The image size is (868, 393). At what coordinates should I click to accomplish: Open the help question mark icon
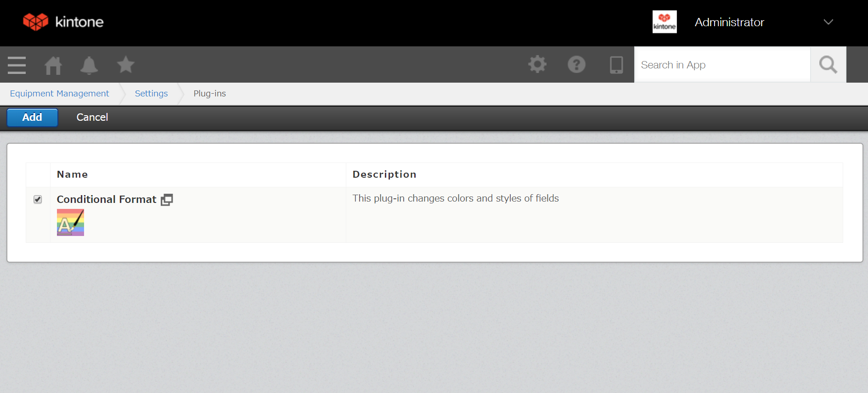pos(576,65)
